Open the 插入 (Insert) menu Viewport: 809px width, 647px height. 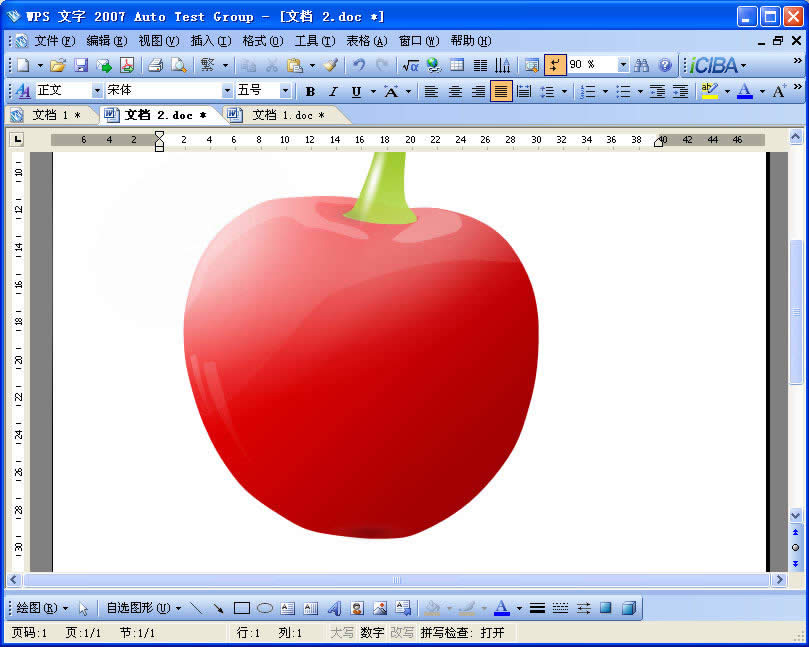coord(210,41)
